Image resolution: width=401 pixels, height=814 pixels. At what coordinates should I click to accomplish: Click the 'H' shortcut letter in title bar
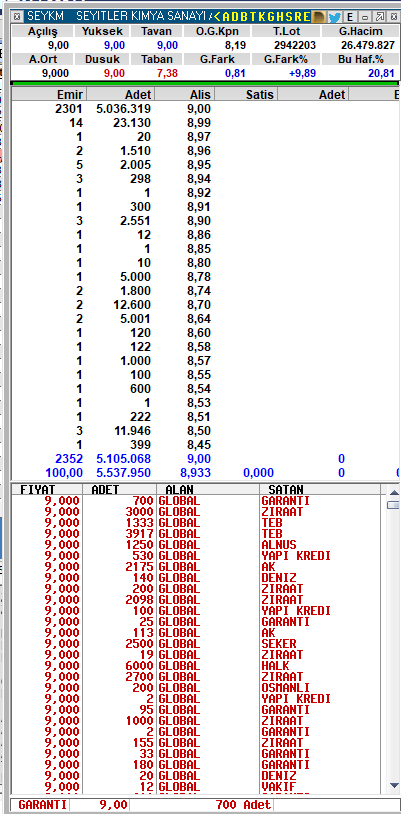tap(278, 17)
